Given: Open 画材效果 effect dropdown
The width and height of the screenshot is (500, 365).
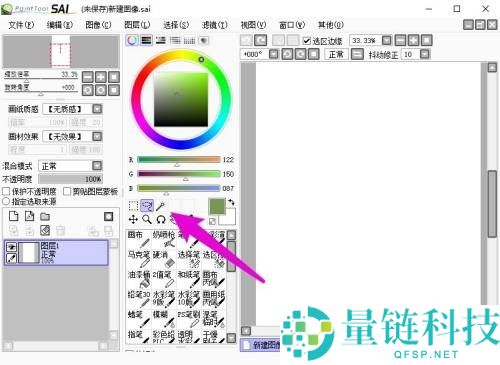Looking at the screenshot, I should pos(97,136).
